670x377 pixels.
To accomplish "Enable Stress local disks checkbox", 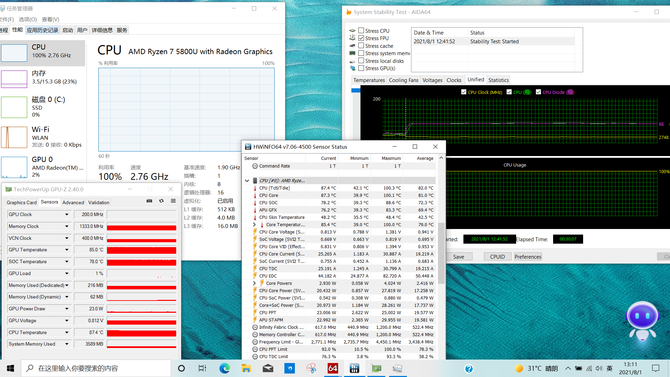I will coord(361,61).
